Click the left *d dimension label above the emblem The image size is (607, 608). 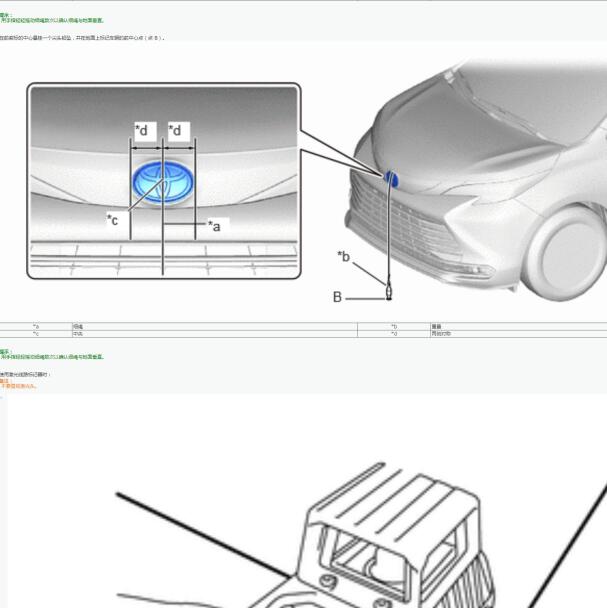tap(142, 130)
